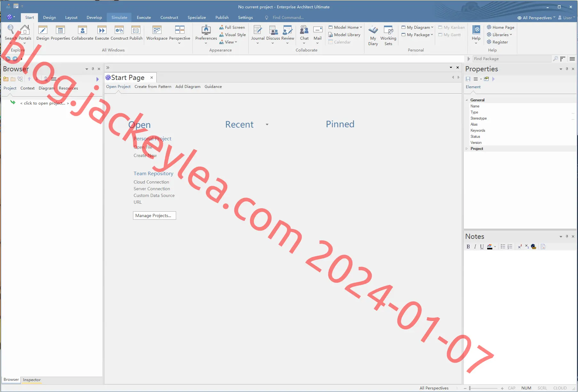Screen dimensions: 578x392
Task: Open the Preferences icon in Appearance group
Action: pyautogui.click(x=206, y=34)
